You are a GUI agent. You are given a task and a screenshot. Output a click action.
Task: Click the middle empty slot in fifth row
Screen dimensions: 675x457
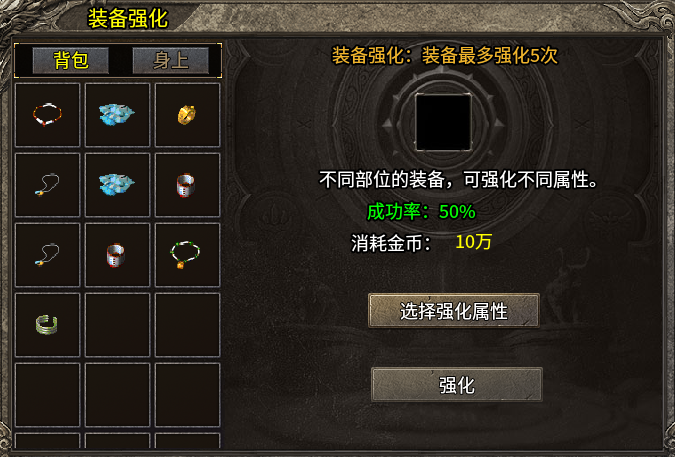coord(117,395)
